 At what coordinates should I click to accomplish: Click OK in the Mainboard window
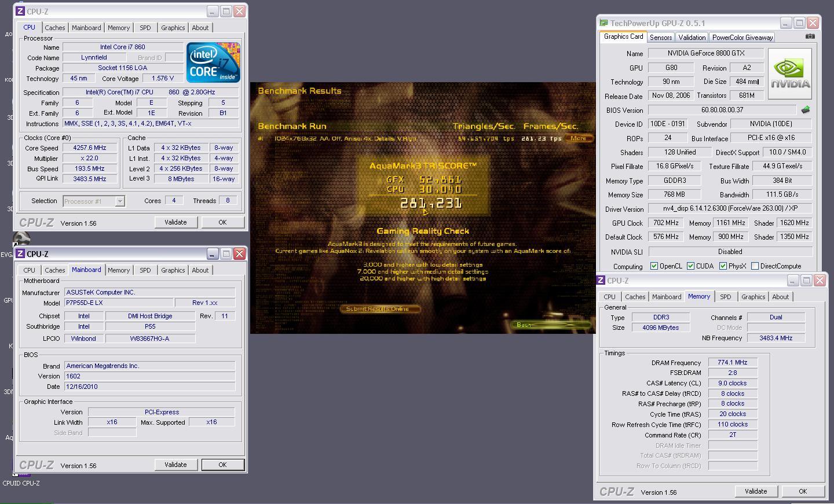click(222, 465)
